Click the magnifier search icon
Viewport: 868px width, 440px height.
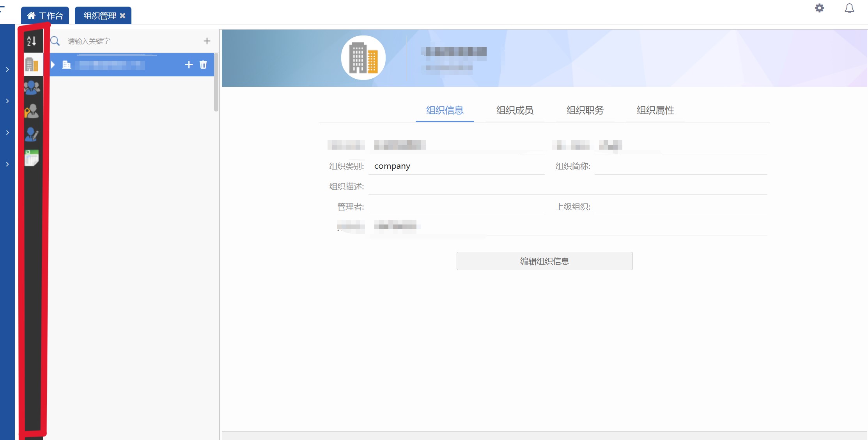click(x=55, y=41)
